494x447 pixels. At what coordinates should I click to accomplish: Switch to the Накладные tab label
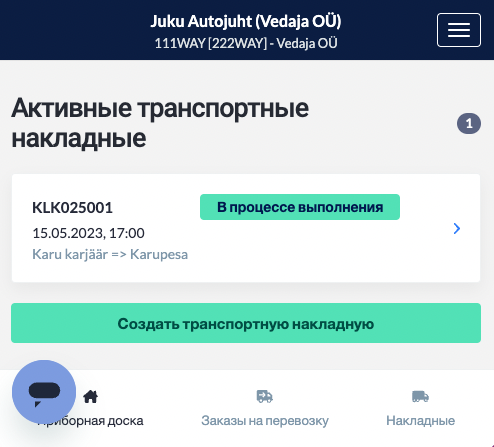pos(420,421)
